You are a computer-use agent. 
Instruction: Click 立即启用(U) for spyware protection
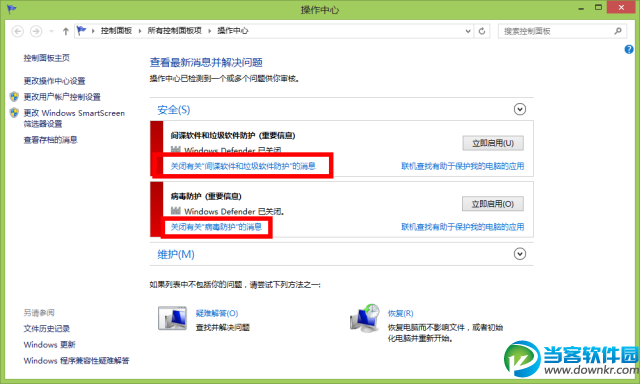[x=493, y=143]
